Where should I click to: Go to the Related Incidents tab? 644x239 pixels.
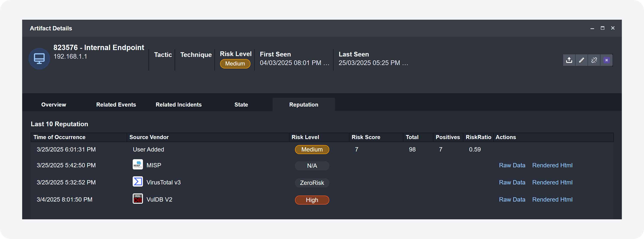pyautogui.click(x=178, y=105)
